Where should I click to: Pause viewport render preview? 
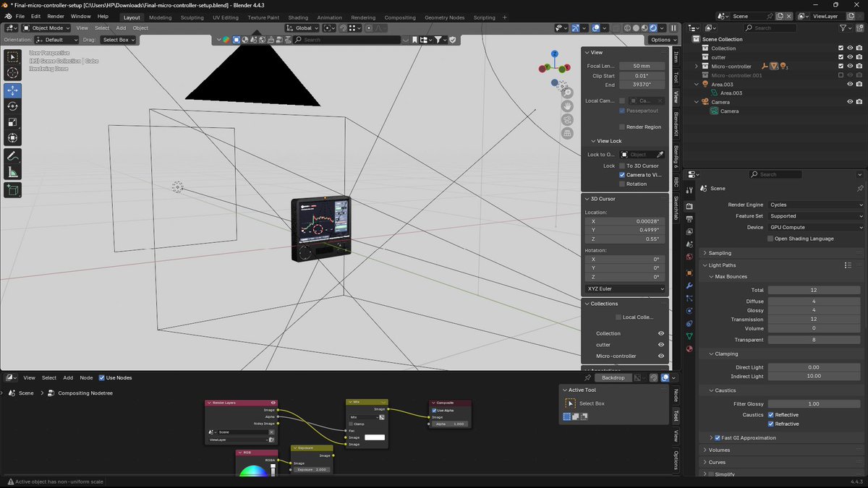(x=673, y=28)
